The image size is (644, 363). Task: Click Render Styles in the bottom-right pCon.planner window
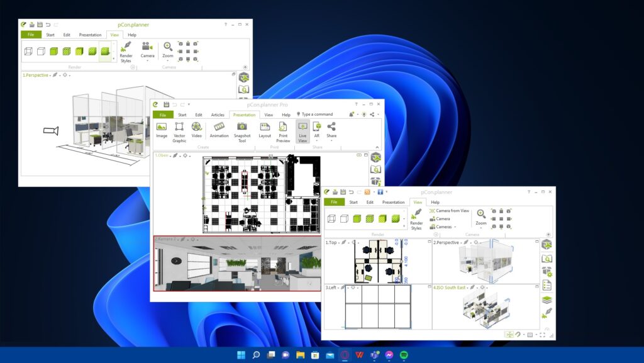pyautogui.click(x=416, y=220)
